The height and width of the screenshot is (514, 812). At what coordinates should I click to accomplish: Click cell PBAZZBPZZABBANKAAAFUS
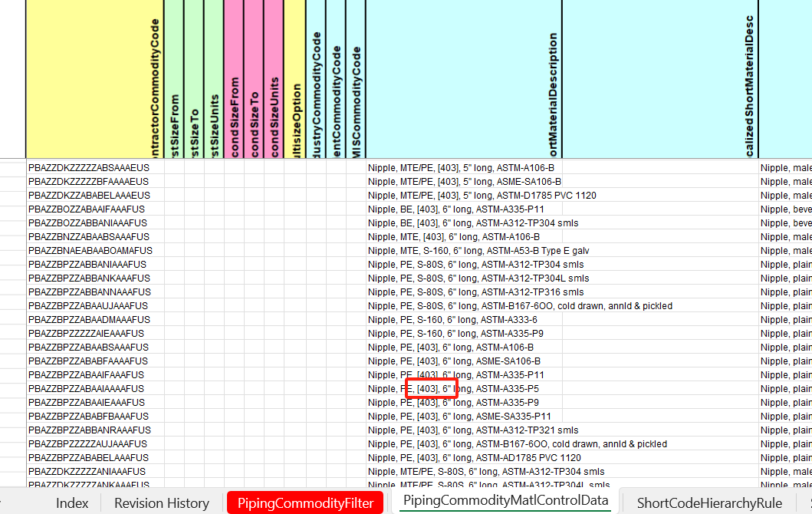[95, 278]
